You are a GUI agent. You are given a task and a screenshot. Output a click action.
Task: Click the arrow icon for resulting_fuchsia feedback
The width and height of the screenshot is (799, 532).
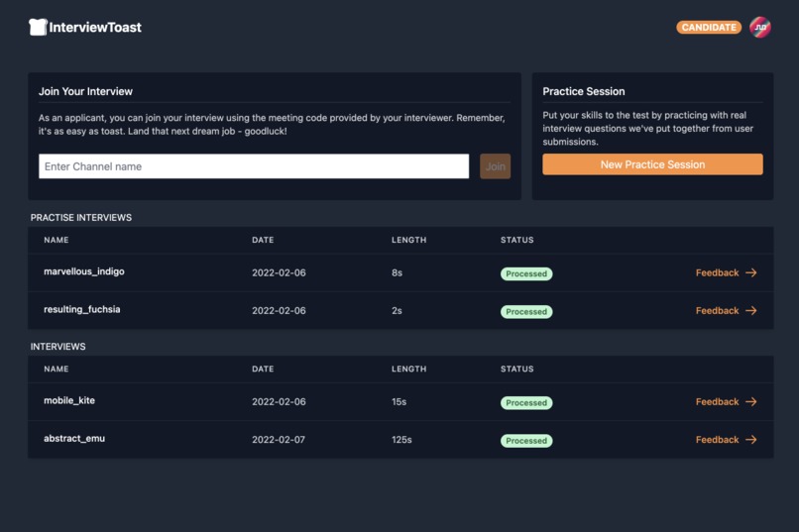click(x=751, y=311)
